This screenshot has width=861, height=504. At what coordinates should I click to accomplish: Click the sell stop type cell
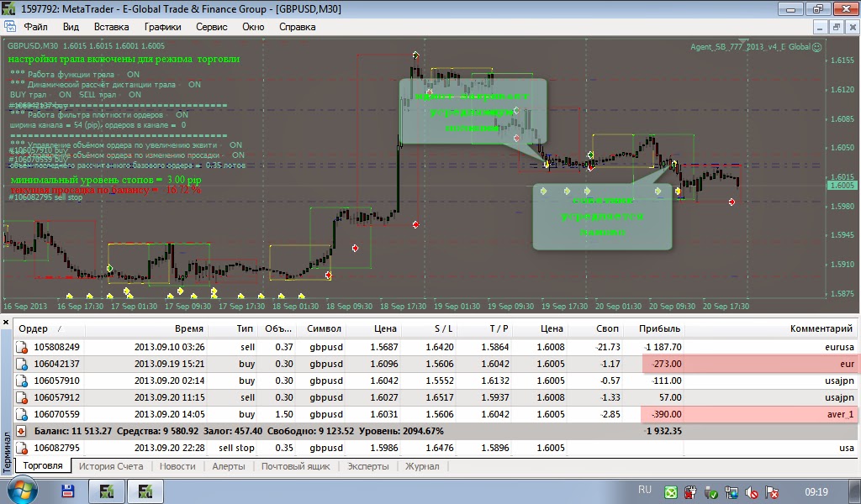236,448
